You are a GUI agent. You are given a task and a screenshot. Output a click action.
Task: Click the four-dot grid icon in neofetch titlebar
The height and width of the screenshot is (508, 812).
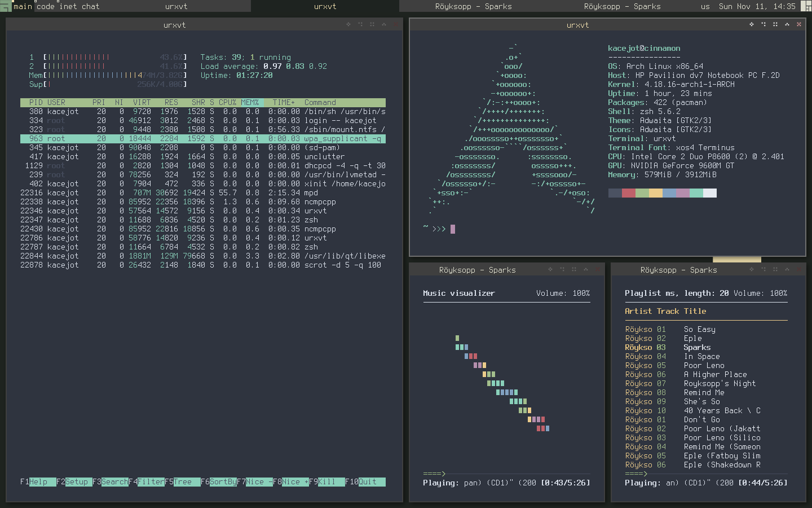pyautogui.click(x=775, y=24)
